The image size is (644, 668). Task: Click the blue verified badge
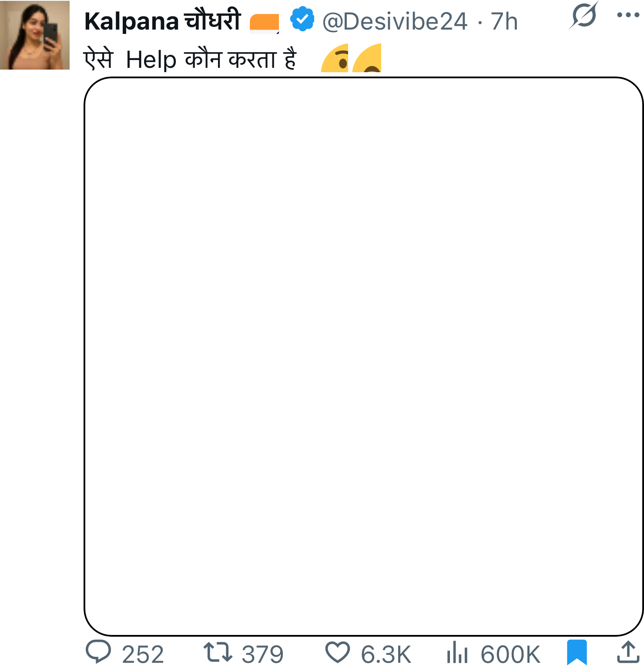(x=302, y=19)
